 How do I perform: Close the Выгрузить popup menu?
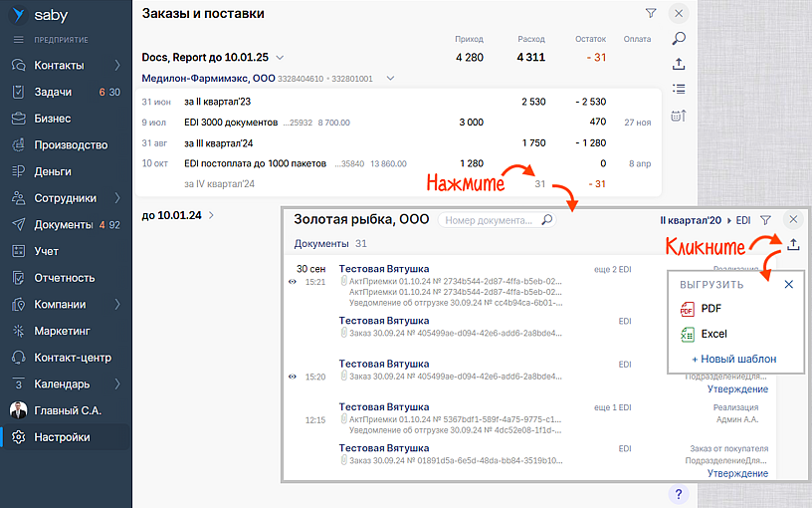point(789,285)
